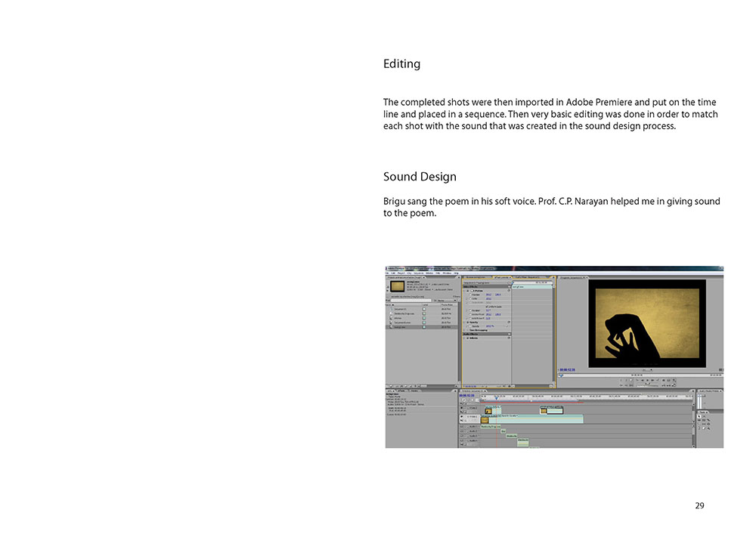This screenshot has width=756, height=534.
Task: Step forward one frame in Program monitor
Action: click(x=653, y=380)
